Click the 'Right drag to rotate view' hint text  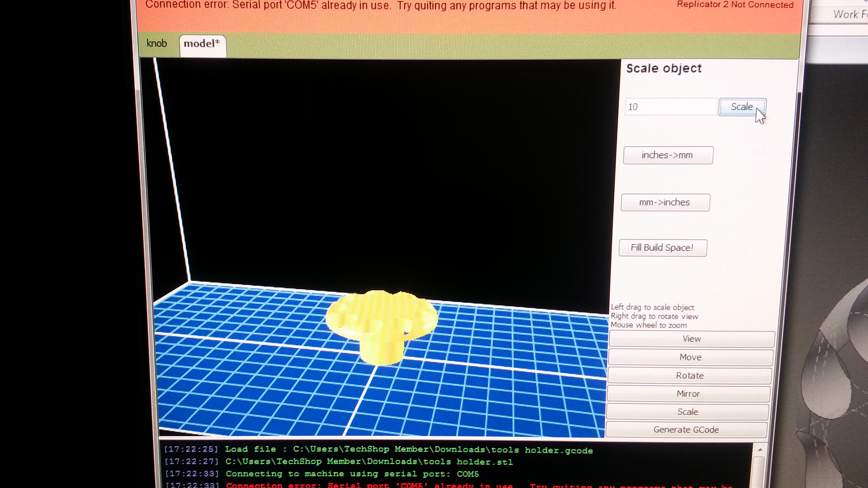pos(654,316)
